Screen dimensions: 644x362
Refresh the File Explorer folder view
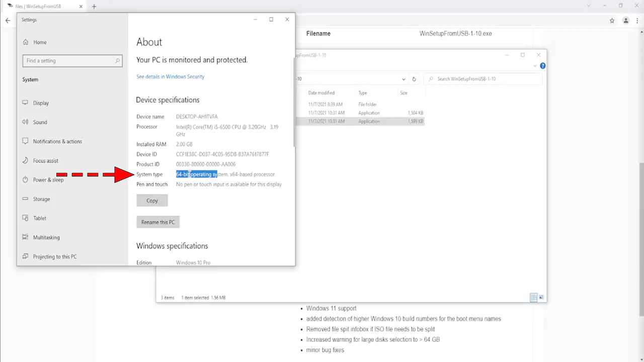click(414, 79)
